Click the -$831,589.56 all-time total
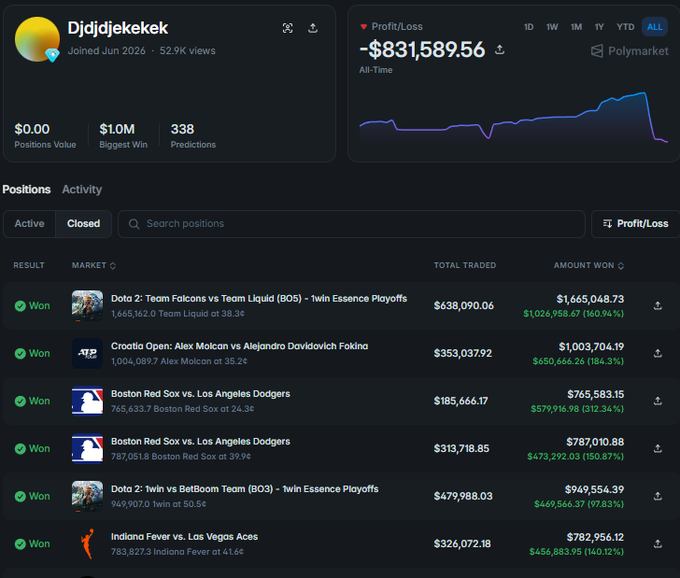This screenshot has height=578, width=680. click(422, 50)
